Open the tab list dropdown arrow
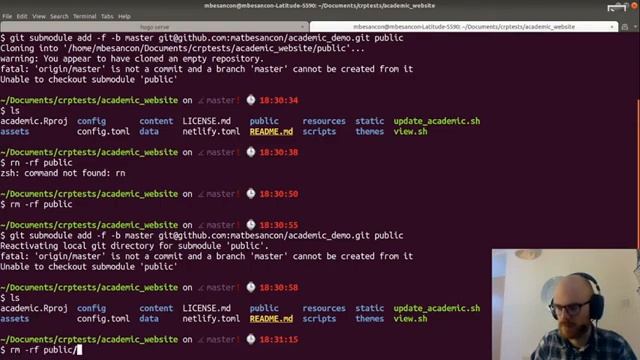The image size is (640, 360). [636, 27]
